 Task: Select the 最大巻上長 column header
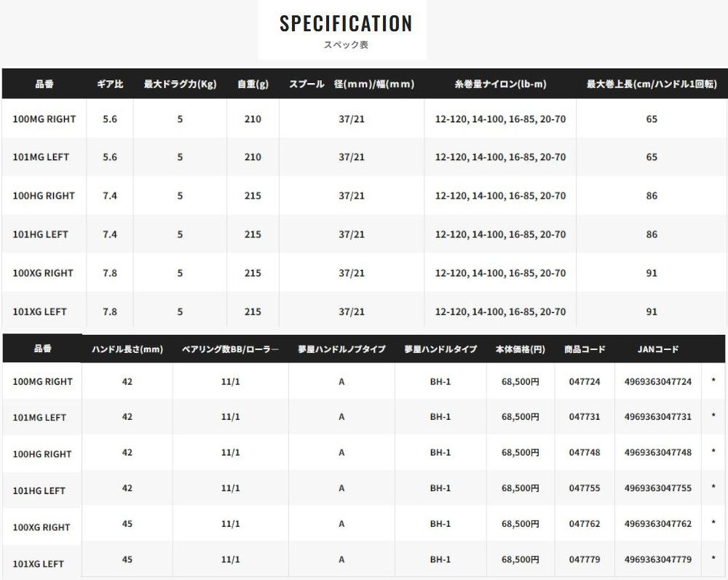point(651,84)
